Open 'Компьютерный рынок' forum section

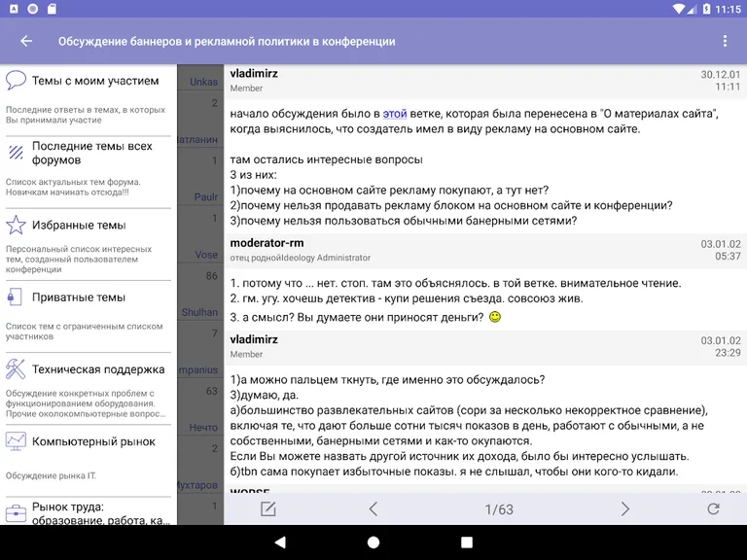(89, 462)
